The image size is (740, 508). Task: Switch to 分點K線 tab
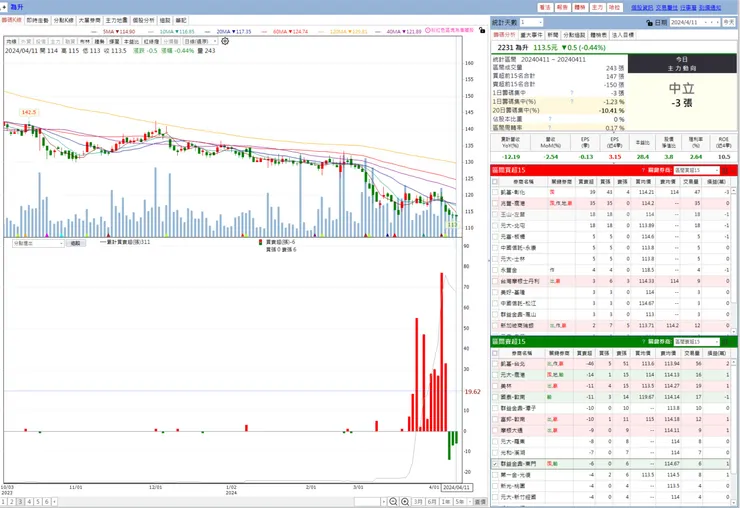coord(63,20)
